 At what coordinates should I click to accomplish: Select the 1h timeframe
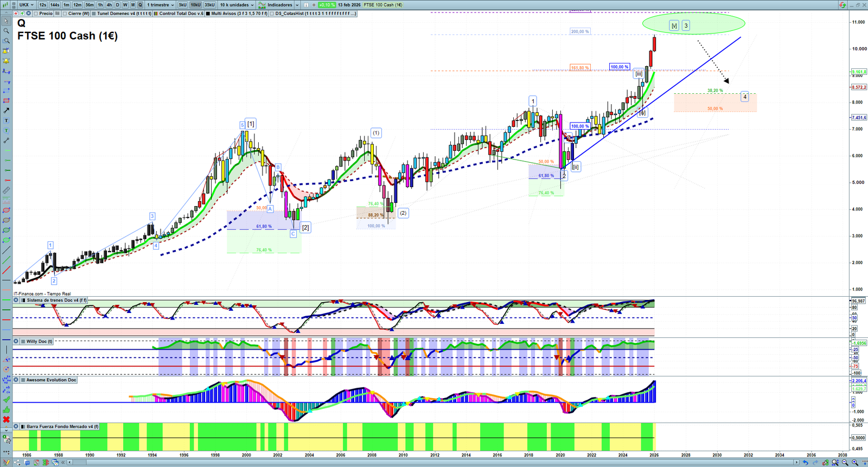click(100, 5)
